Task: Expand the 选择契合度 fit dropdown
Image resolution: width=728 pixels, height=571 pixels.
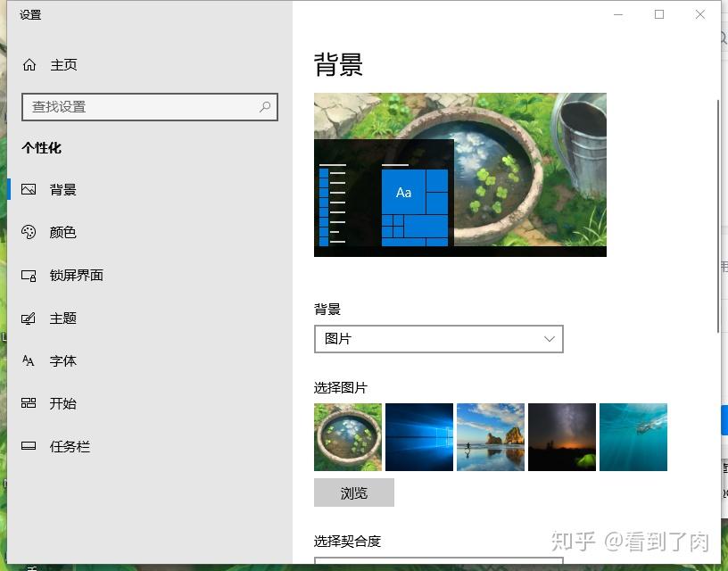Action: click(438, 564)
